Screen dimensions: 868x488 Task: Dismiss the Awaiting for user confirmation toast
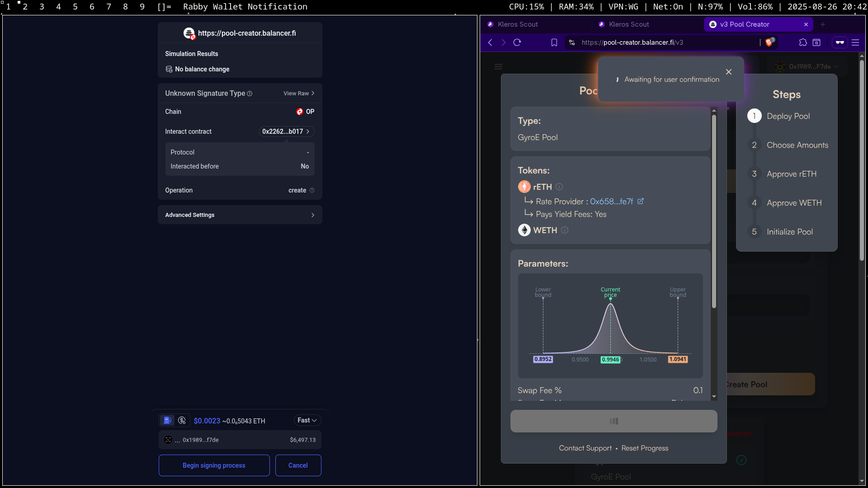[729, 72]
